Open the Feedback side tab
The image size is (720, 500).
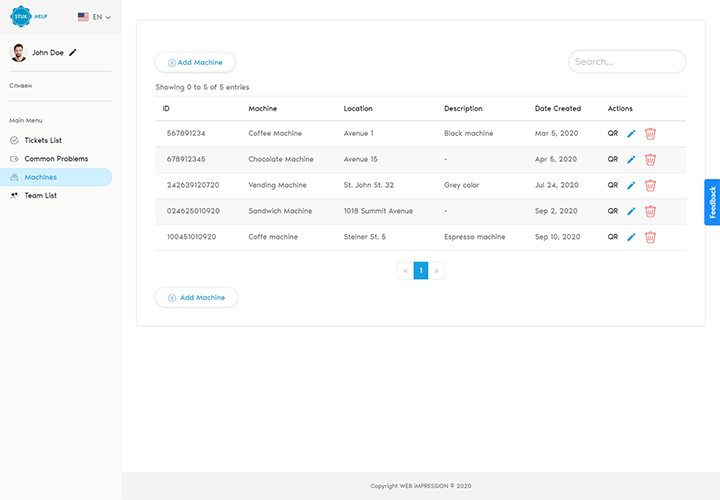[x=712, y=202]
